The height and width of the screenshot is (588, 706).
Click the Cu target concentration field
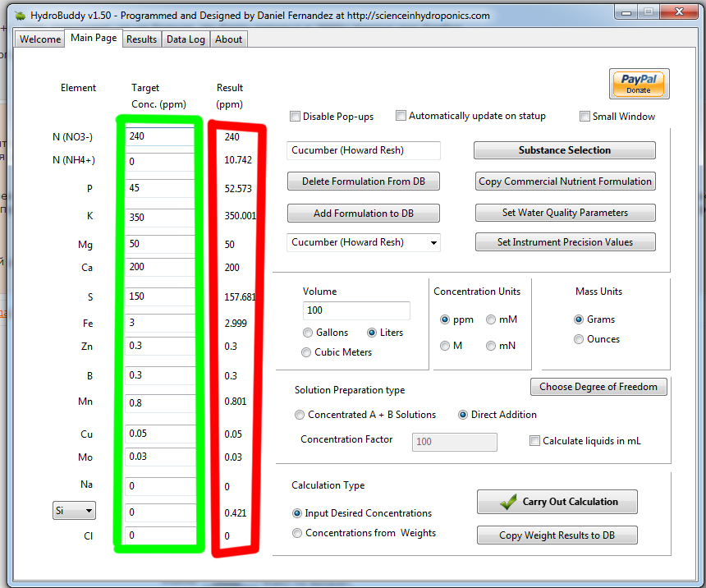pyautogui.click(x=160, y=434)
